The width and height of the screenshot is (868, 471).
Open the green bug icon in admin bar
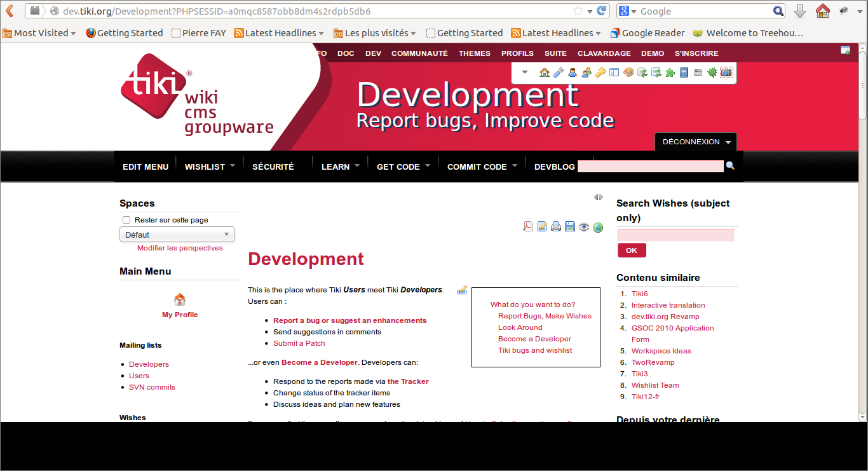click(712, 72)
